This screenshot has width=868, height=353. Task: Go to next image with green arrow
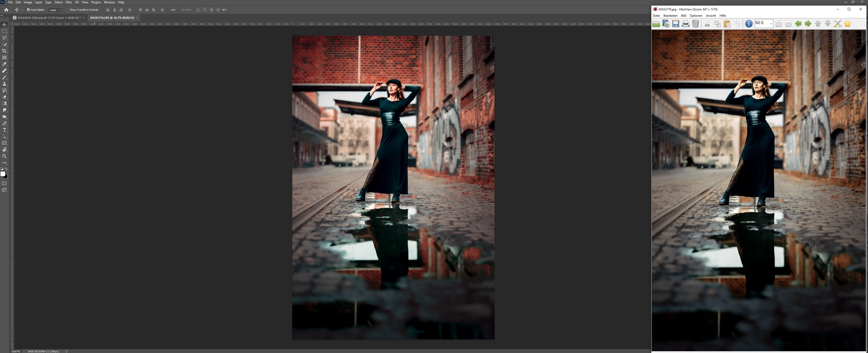[808, 24]
